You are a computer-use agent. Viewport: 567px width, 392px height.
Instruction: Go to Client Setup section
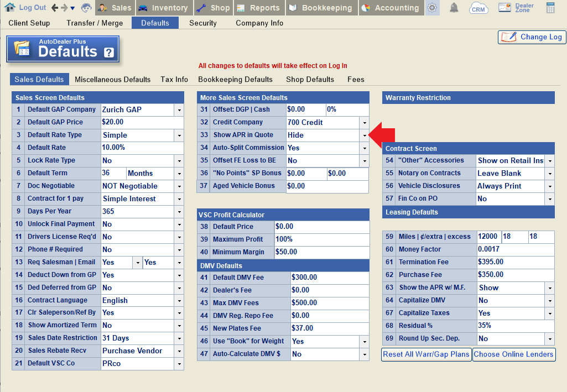pos(29,23)
